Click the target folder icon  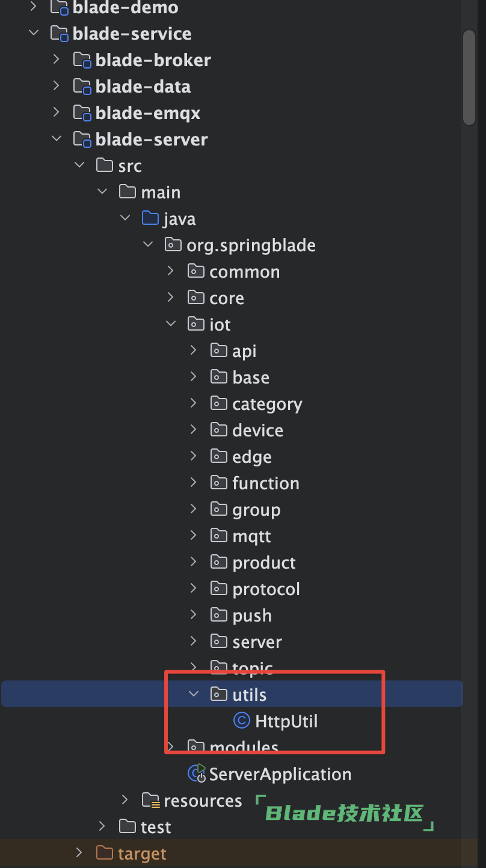click(105, 853)
